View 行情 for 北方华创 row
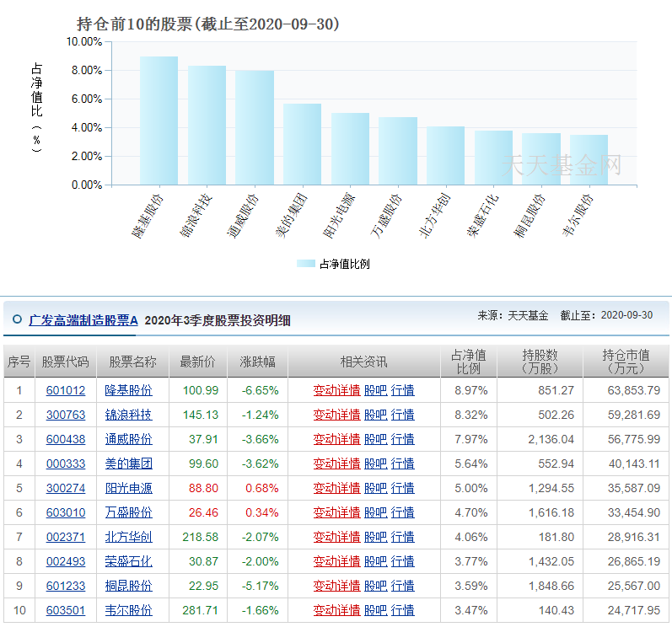 402,537
